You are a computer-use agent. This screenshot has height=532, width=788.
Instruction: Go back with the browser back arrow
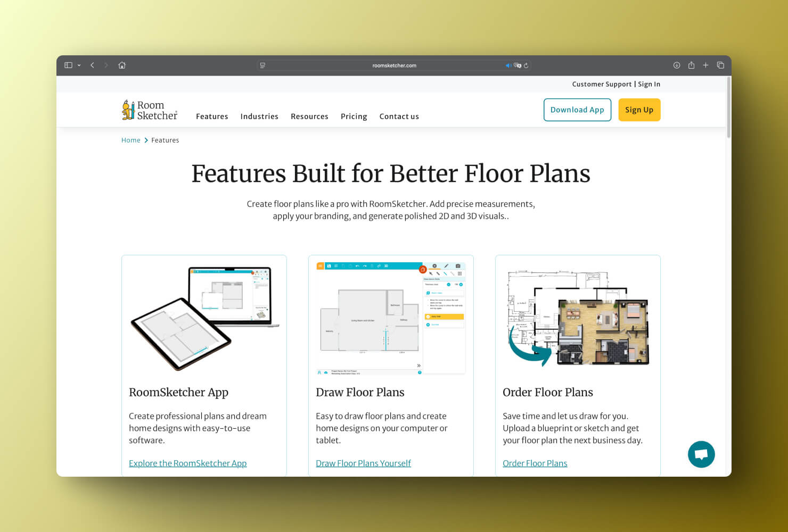coord(92,65)
